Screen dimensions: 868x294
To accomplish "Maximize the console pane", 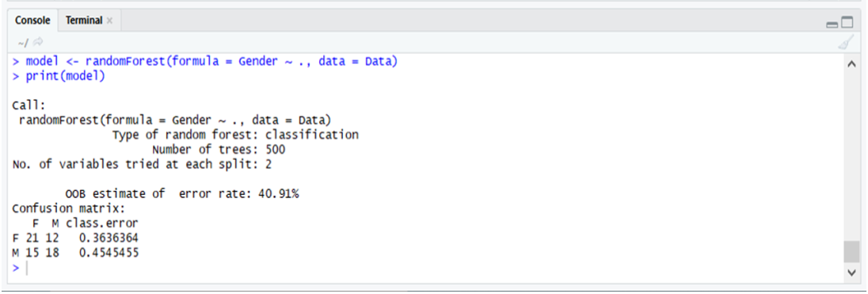I will pos(847,22).
